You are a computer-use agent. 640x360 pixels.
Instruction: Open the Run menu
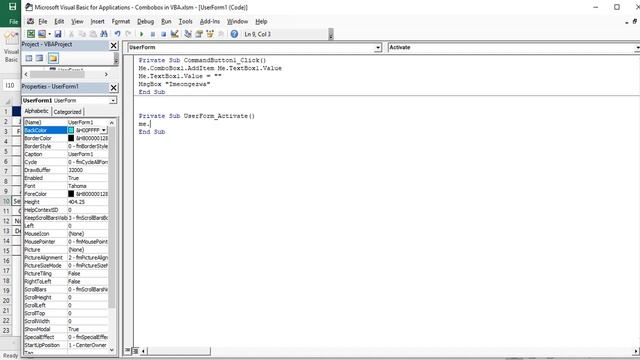tap(166, 21)
